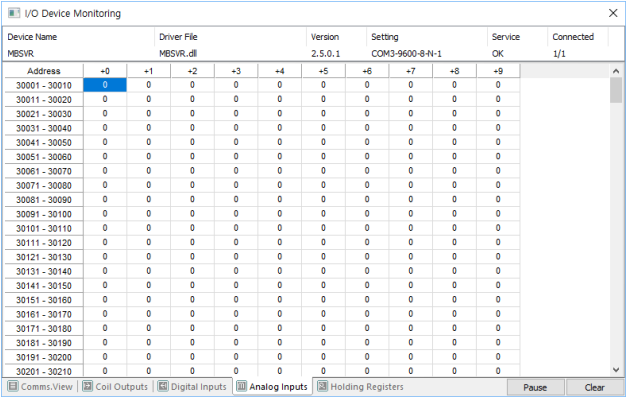Click the +2 column header

[192, 71]
